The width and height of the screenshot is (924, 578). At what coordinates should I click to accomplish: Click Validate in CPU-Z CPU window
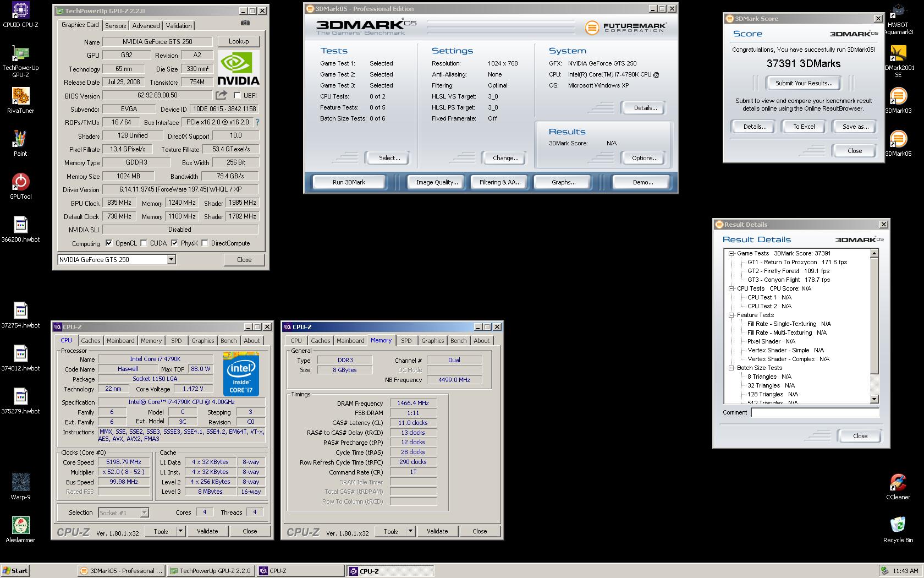pyautogui.click(x=207, y=531)
